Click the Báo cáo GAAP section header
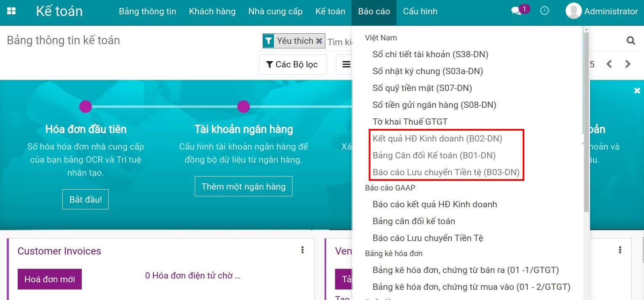Image resolution: width=644 pixels, height=300 pixels. [x=390, y=188]
